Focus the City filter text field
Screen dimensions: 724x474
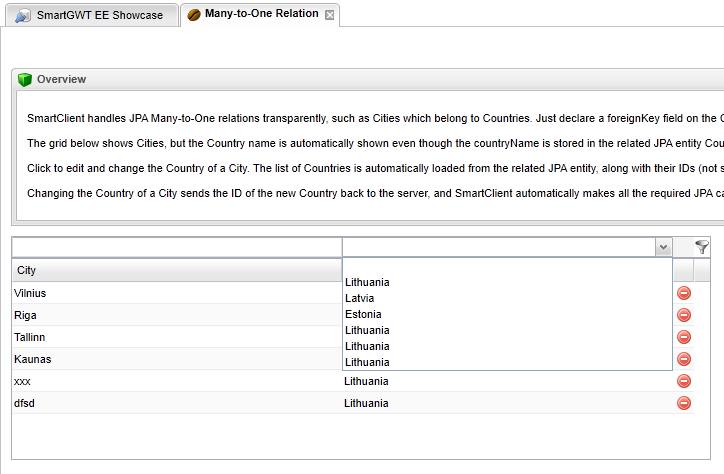coord(176,247)
